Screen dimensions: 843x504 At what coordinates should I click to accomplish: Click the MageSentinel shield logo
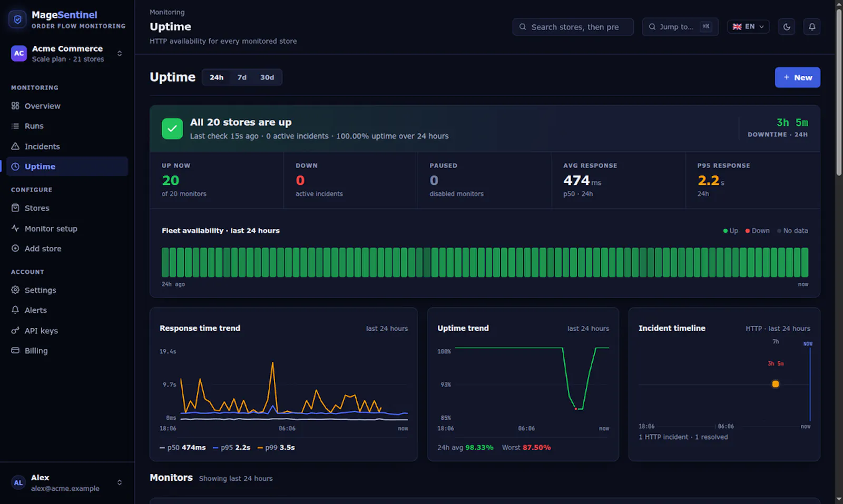(17, 19)
